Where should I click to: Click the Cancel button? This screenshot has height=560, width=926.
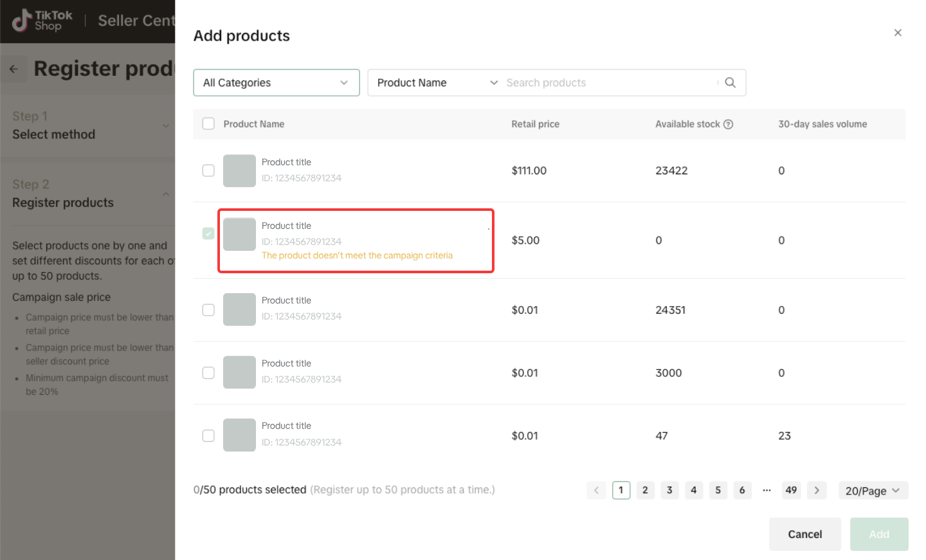tap(804, 534)
